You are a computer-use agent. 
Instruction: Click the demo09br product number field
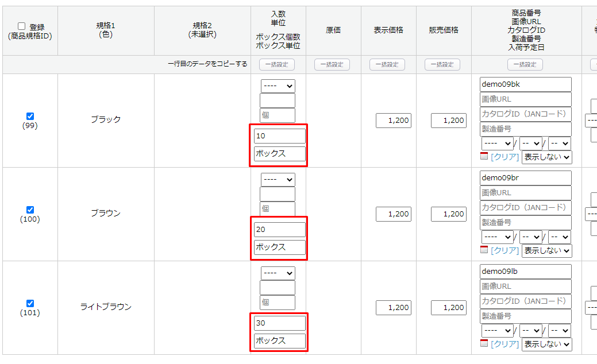click(525, 178)
